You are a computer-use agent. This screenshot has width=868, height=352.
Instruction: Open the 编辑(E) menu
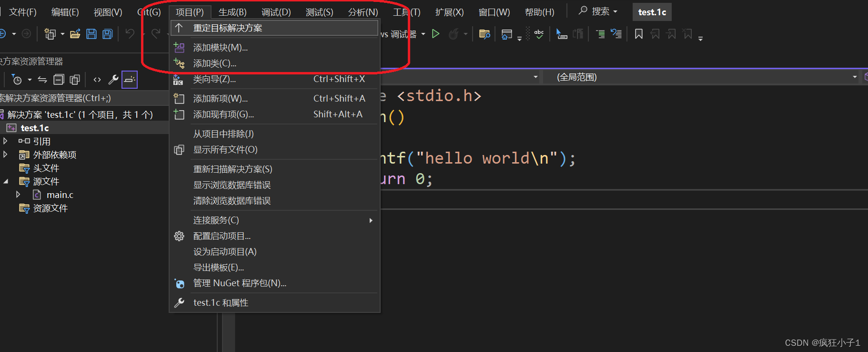click(65, 12)
